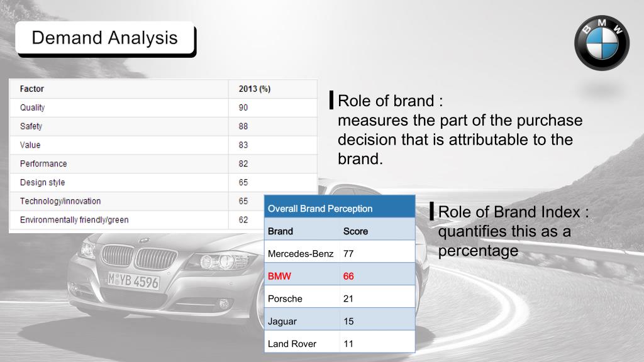The height and width of the screenshot is (362, 644).
Task: Click the 'quantifies this as a' line
Action: tap(504, 231)
